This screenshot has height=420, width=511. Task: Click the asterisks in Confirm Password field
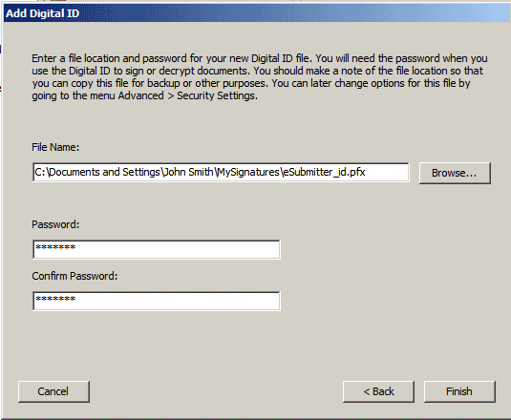click(55, 299)
